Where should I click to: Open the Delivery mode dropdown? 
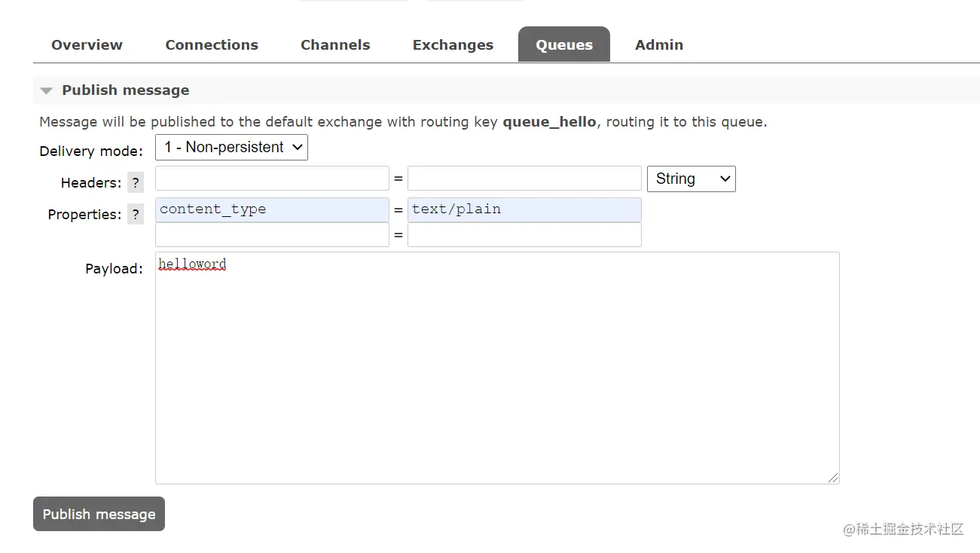pos(231,148)
